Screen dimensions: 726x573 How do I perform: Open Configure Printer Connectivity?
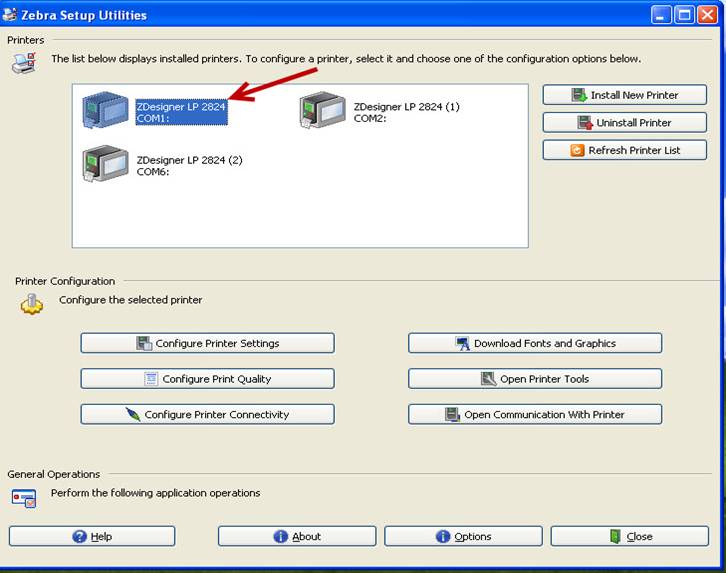(x=207, y=414)
